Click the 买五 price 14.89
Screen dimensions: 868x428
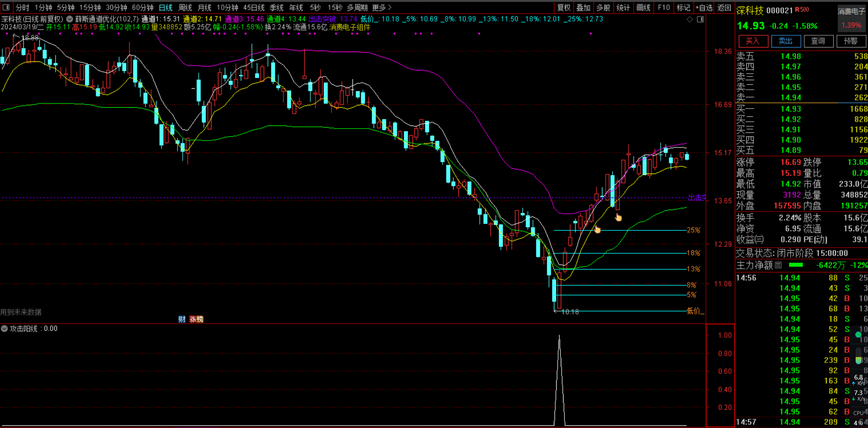tap(791, 150)
